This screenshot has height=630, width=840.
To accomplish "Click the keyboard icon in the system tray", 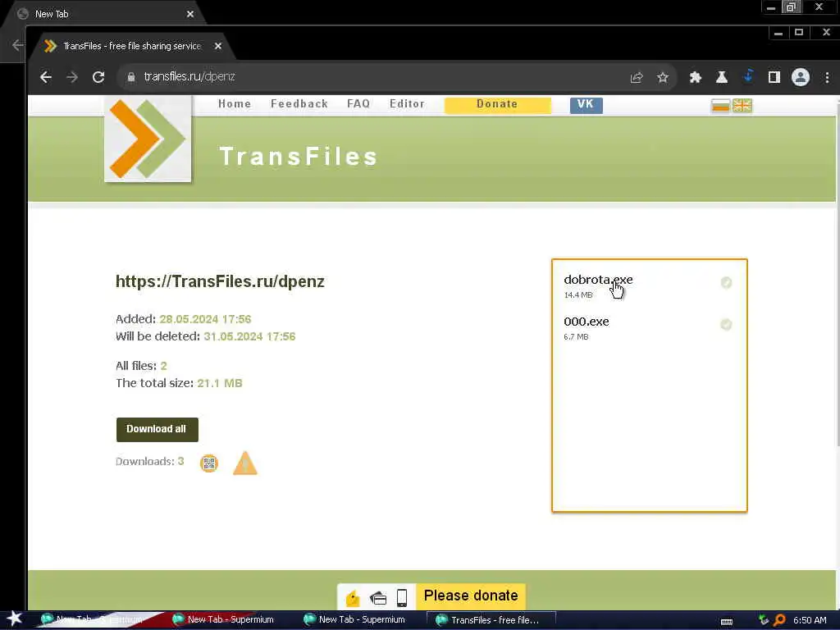I will pos(727,622).
